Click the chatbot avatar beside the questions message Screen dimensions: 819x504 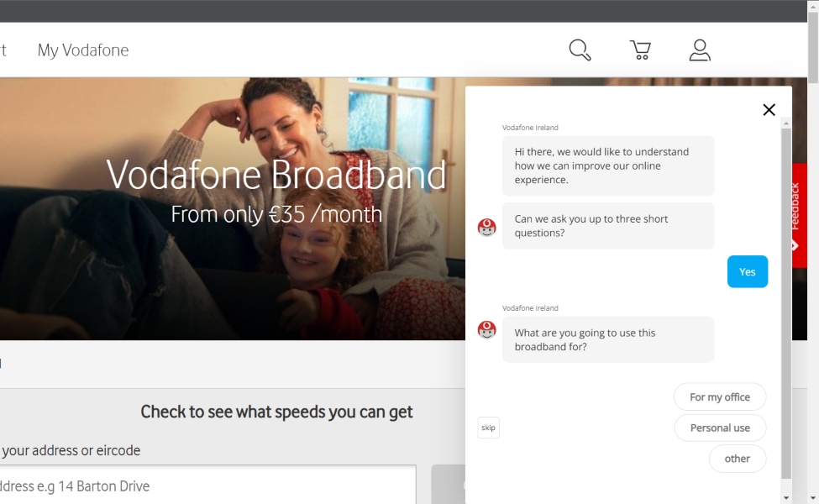pos(486,225)
